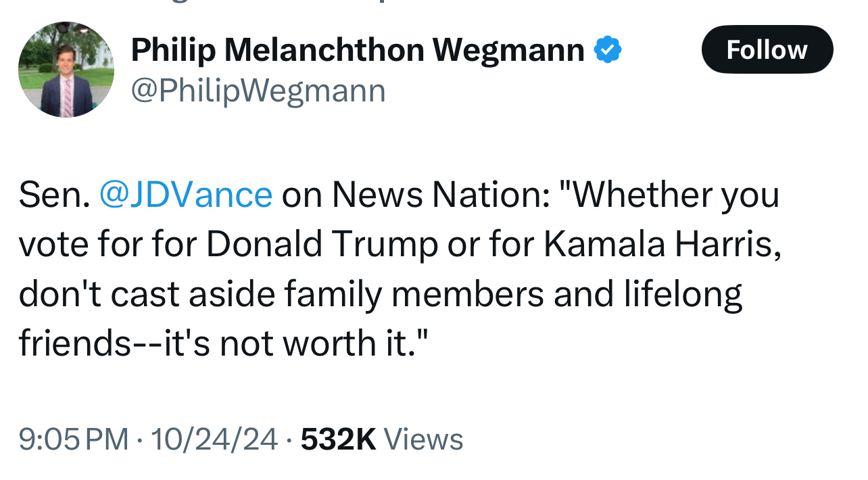The width and height of the screenshot is (868, 480).
Task: Select the Philip Melanchthon Wegmann display name
Action: tap(357, 50)
